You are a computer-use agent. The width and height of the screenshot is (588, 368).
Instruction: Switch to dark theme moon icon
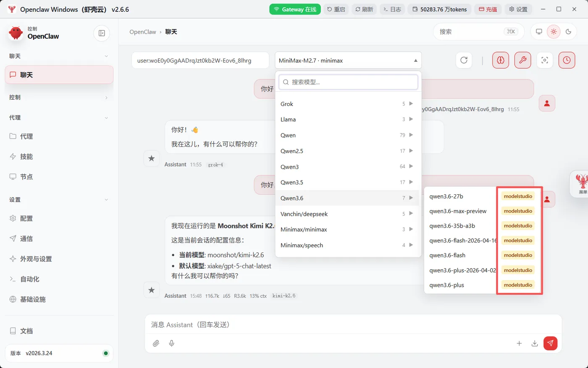[569, 32]
